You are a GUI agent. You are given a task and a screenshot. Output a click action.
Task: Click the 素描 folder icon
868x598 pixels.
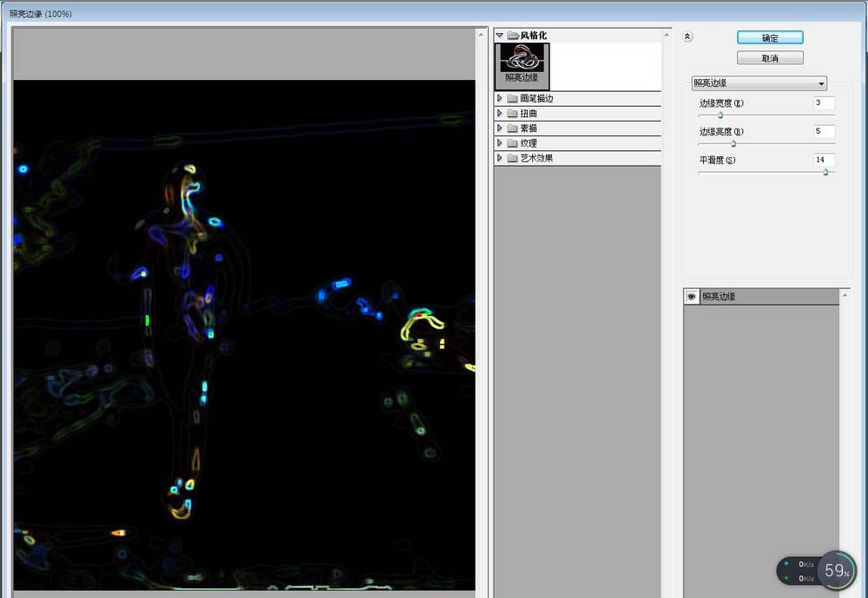click(x=512, y=128)
